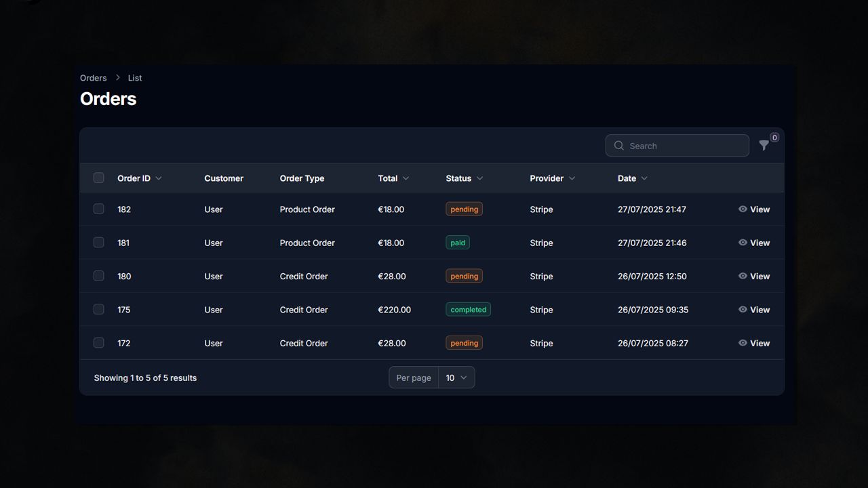This screenshot has width=868, height=488.
Task: Click the eye icon for order 172
Action: (743, 343)
